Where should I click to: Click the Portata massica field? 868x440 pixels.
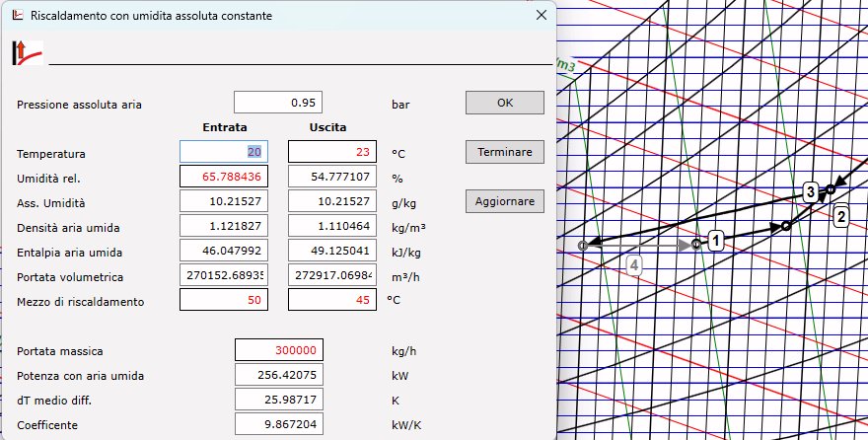click(278, 350)
